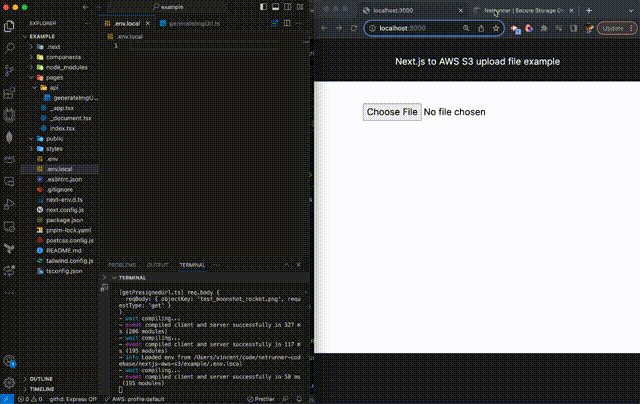Viewport: 640px width, 404px height.
Task: Click the VS Code command center search
Action: click(169, 7)
